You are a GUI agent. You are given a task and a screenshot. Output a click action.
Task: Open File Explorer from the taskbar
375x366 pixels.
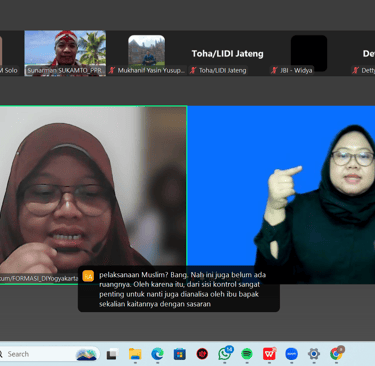[x=135, y=354]
